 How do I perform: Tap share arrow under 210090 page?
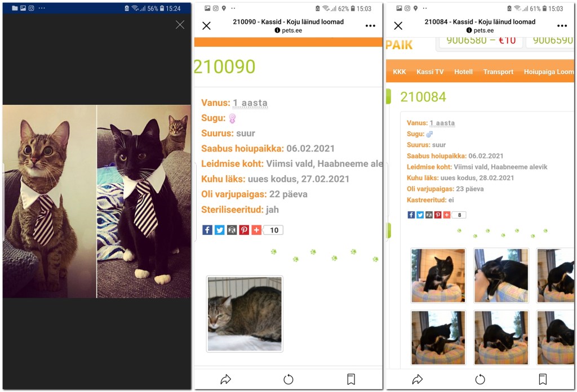point(225,379)
